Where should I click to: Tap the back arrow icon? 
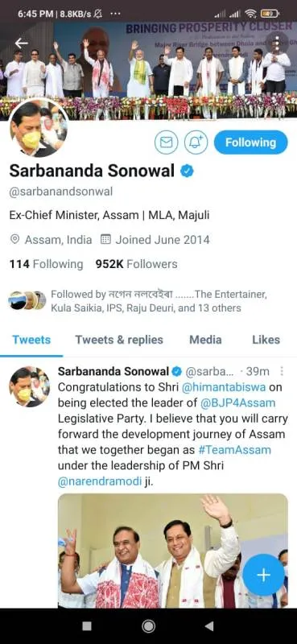[22, 43]
